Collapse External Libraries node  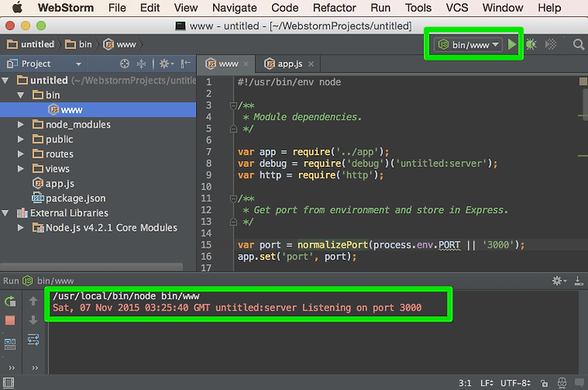[x=5, y=213]
